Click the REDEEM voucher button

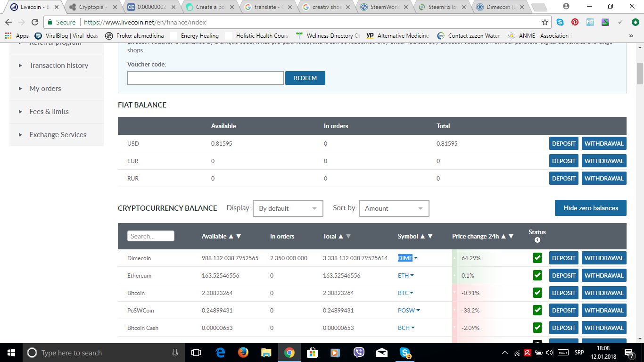click(x=305, y=78)
